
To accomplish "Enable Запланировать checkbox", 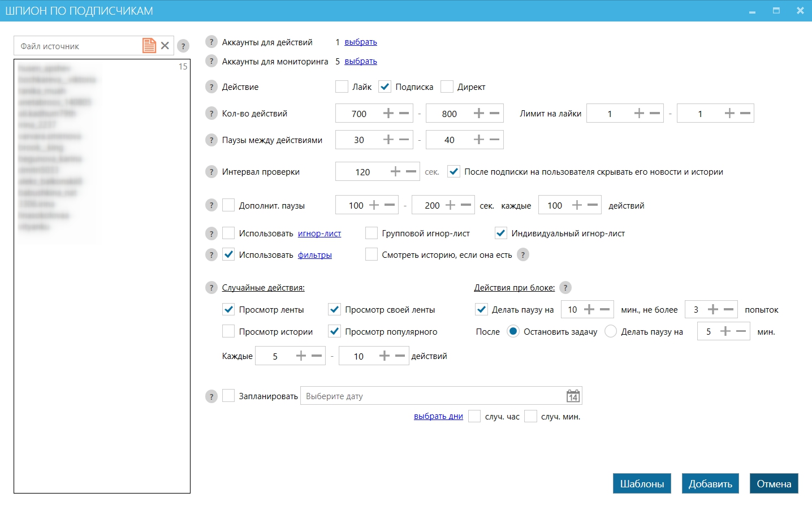I will (228, 396).
